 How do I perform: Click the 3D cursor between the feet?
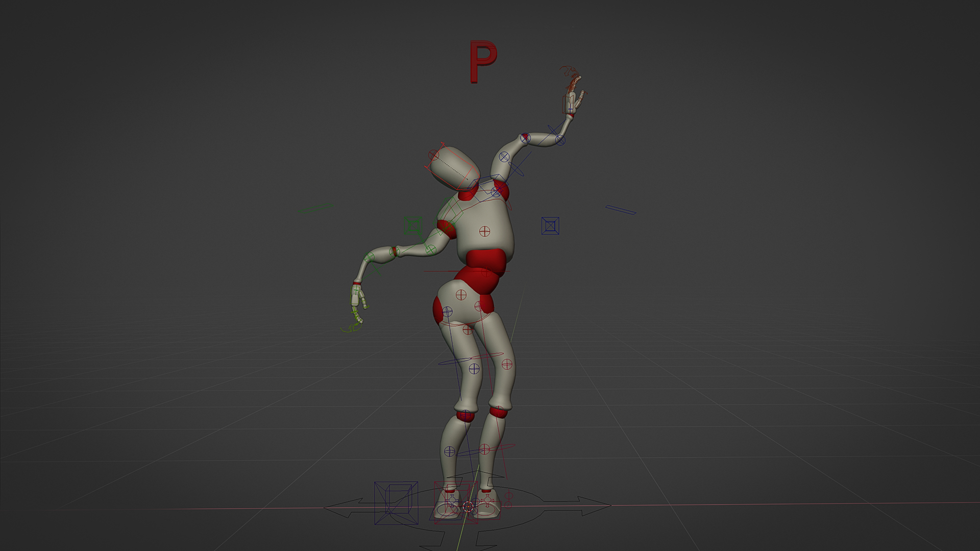point(468,507)
